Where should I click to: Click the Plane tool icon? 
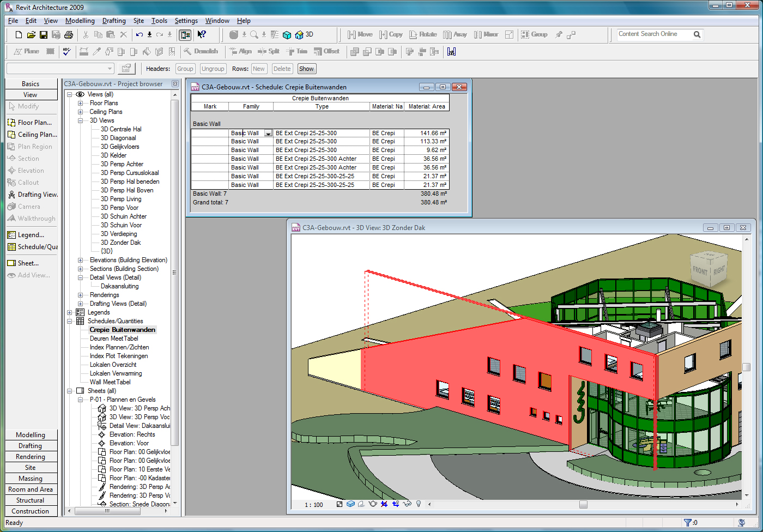tap(26, 51)
